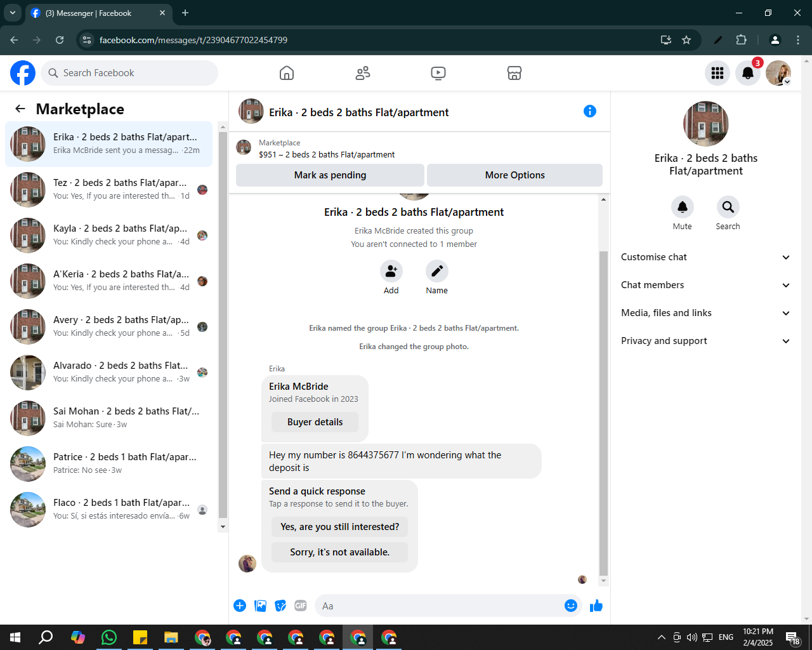Open Avery conversation in the list
The width and height of the screenshot is (812, 650).
point(108,327)
